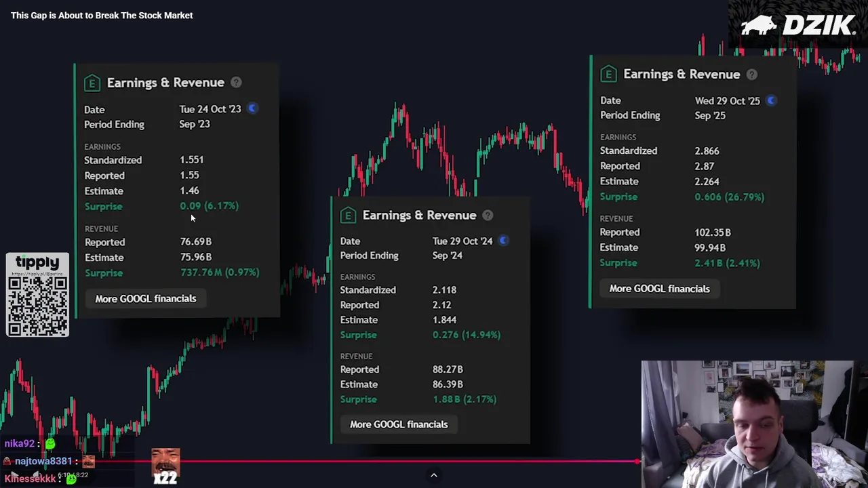The height and width of the screenshot is (488, 868).
Task: Click the reported revenue '76.69 B' value
Action: [x=196, y=242]
